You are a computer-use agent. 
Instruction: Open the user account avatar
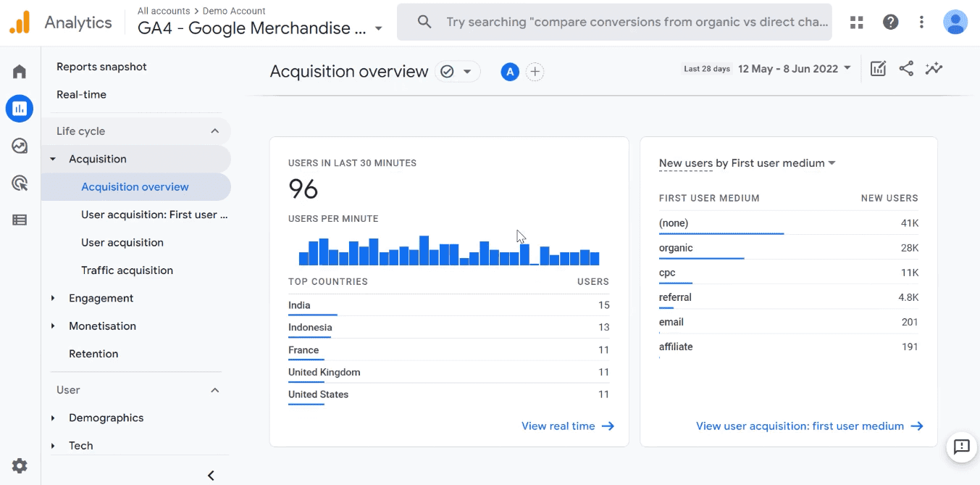click(955, 22)
